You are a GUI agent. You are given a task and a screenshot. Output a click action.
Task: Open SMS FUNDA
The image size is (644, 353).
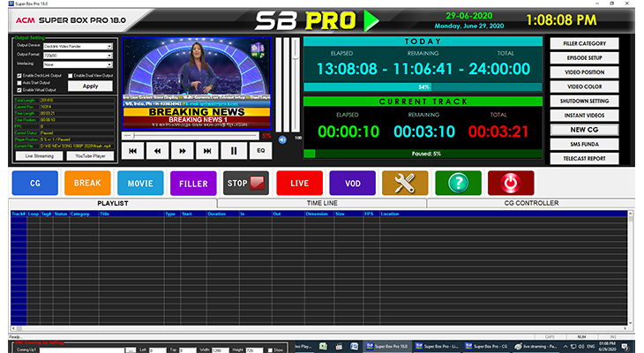584,144
